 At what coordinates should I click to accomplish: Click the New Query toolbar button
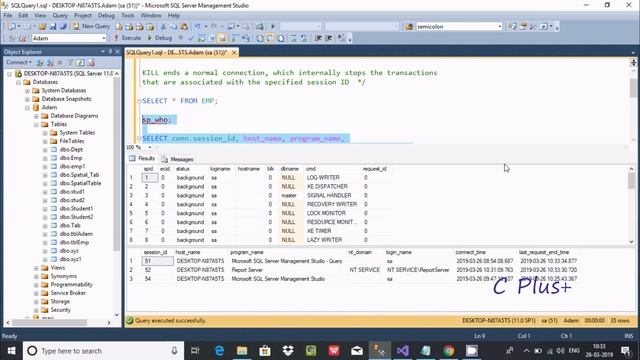click(91, 26)
